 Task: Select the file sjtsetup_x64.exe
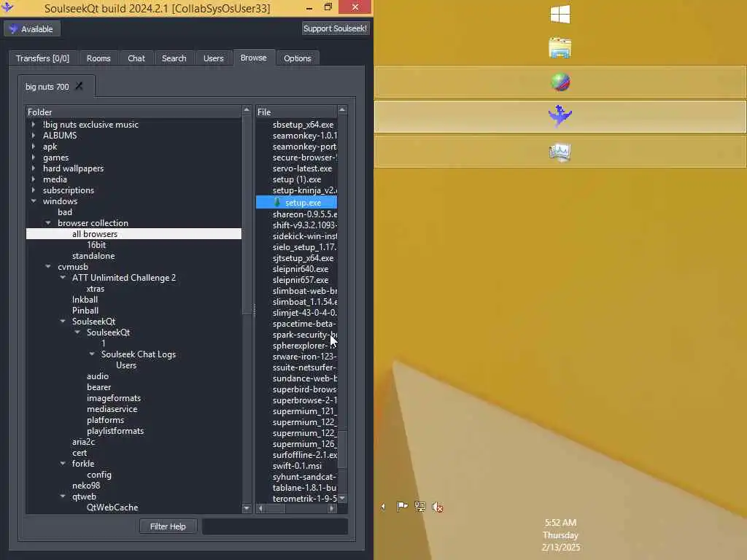[x=303, y=258]
